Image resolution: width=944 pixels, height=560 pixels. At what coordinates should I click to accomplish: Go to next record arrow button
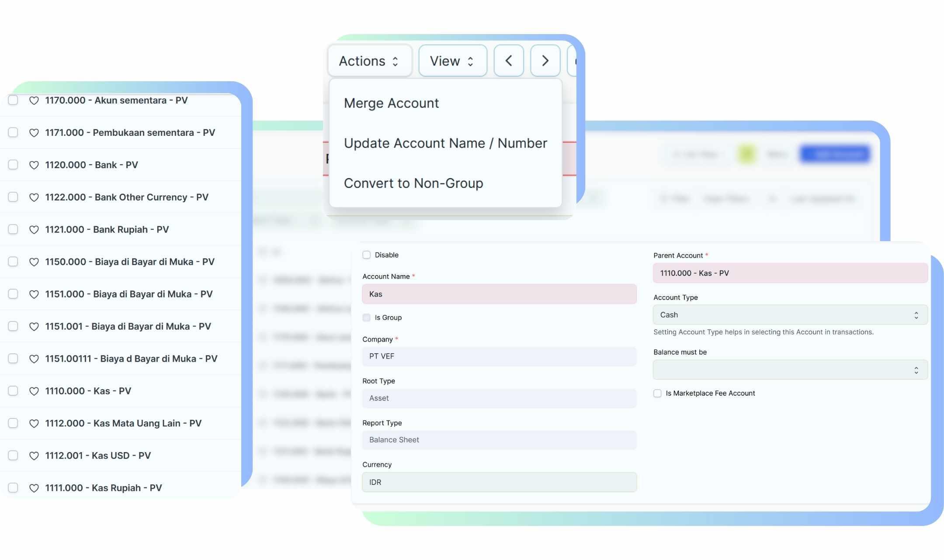click(x=545, y=61)
